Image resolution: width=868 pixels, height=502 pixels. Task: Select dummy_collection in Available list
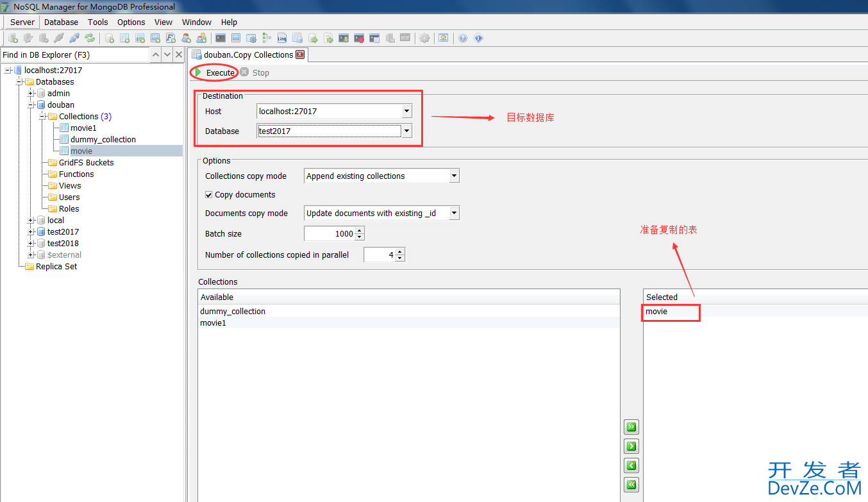click(409, 311)
